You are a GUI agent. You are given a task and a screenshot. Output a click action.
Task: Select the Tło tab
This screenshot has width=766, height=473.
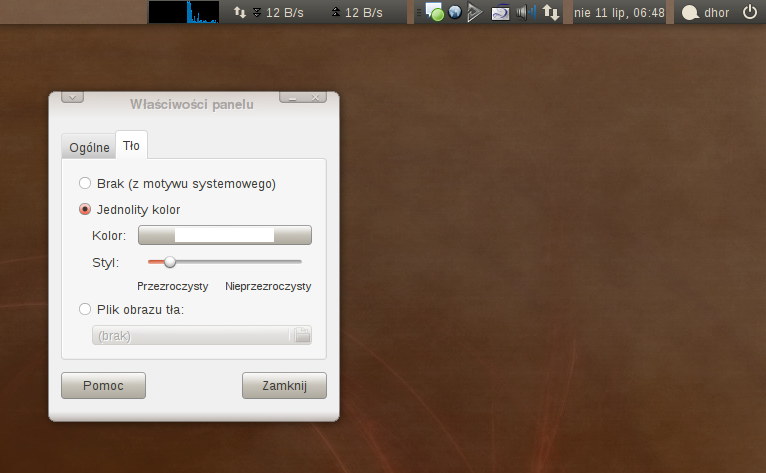(131, 146)
